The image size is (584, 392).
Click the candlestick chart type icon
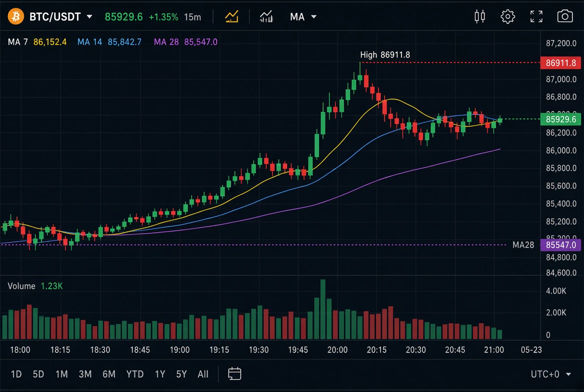479,17
